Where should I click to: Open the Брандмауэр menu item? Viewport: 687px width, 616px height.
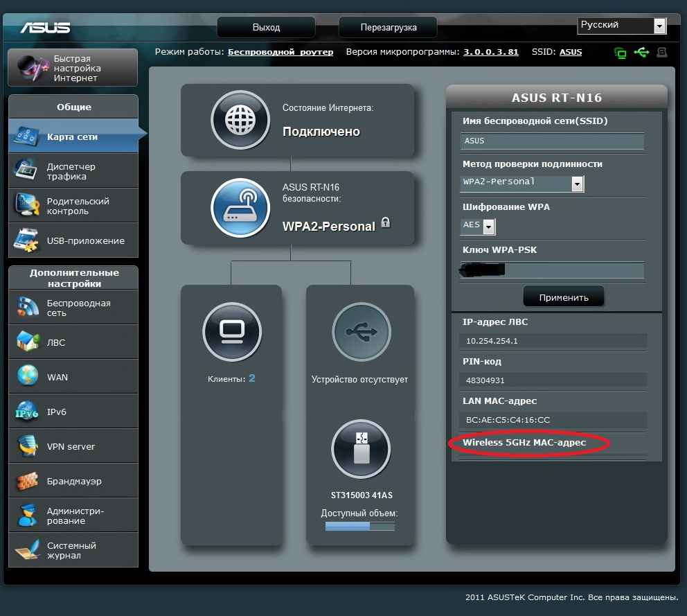pyautogui.click(x=73, y=481)
